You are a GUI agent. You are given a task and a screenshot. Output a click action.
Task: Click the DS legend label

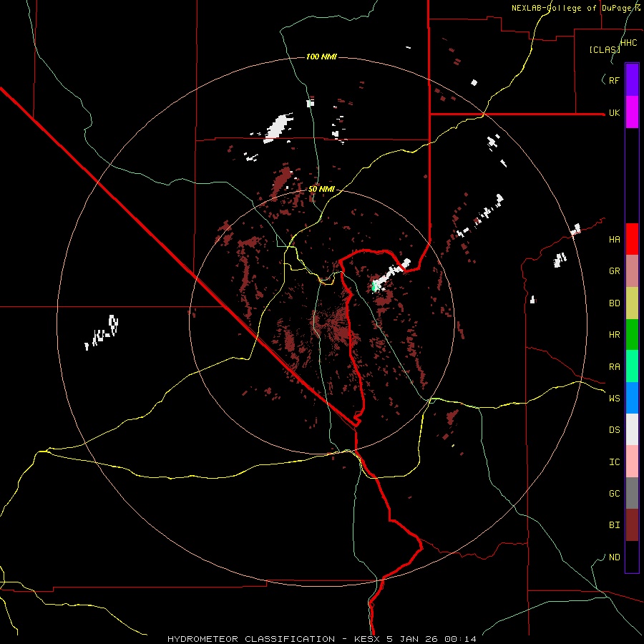pyautogui.click(x=614, y=430)
